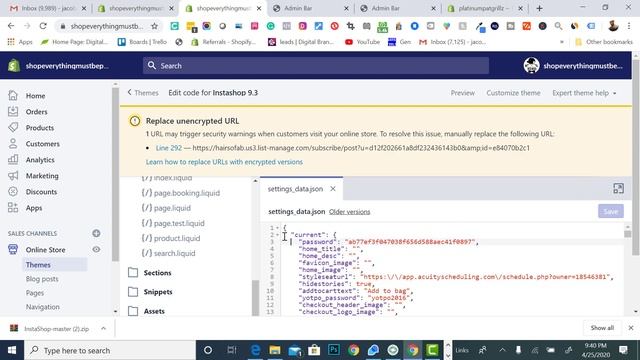Focus the Shopify admin search field
Viewport: 640px width, 360px height.
tap(316, 65)
